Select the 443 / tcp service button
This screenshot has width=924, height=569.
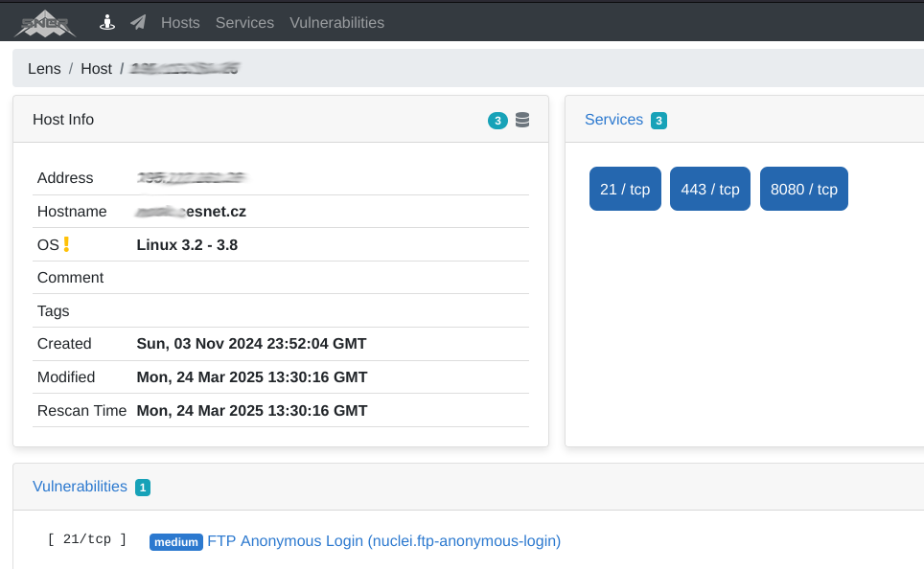pos(710,189)
